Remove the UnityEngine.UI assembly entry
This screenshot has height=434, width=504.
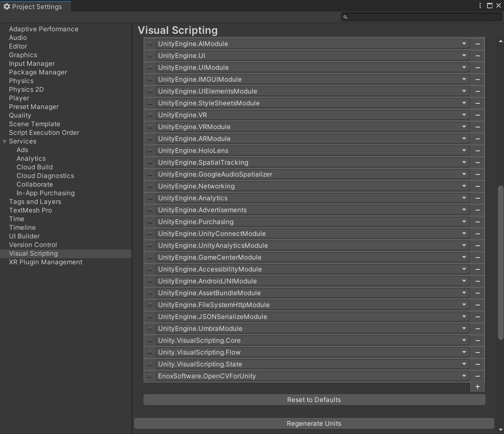478,56
